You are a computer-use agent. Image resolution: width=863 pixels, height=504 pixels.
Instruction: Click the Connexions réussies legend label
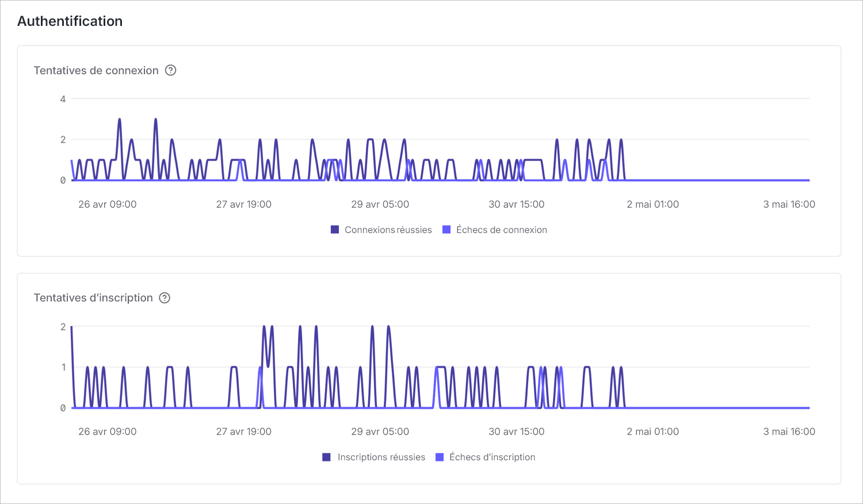pos(388,230)
